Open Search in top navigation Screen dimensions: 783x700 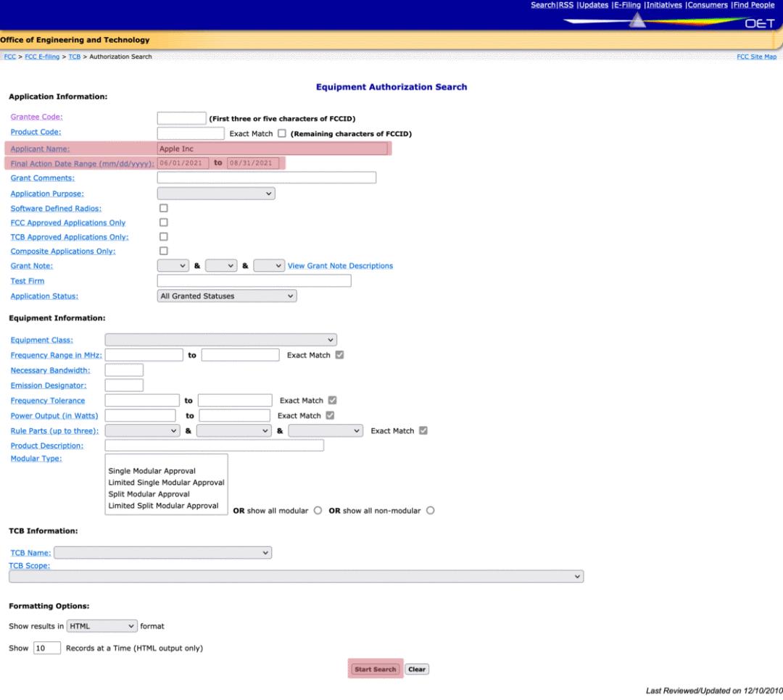(x=543, y=5)
